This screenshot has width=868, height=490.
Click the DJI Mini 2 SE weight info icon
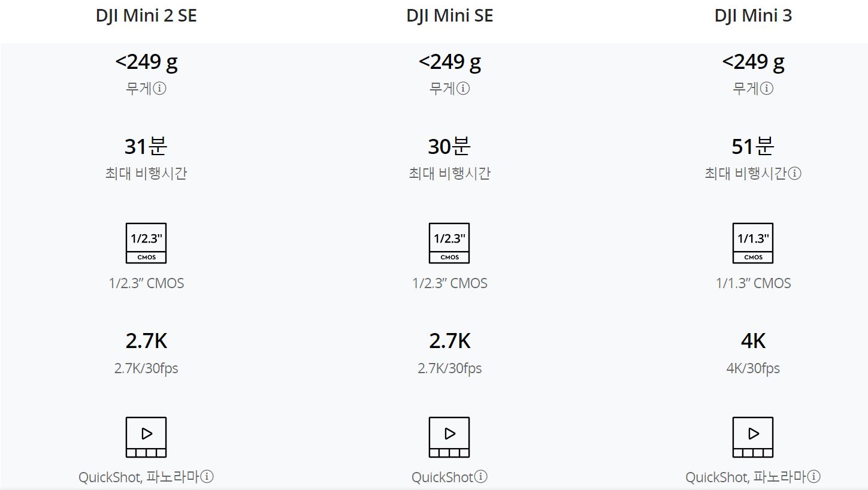click(x=159, y=89)
